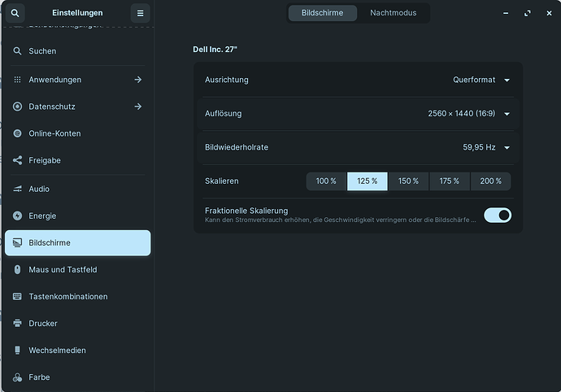561x392 pixels.
Task: Open Maus und Tastfeld panel
Action: tap(77, 269)
